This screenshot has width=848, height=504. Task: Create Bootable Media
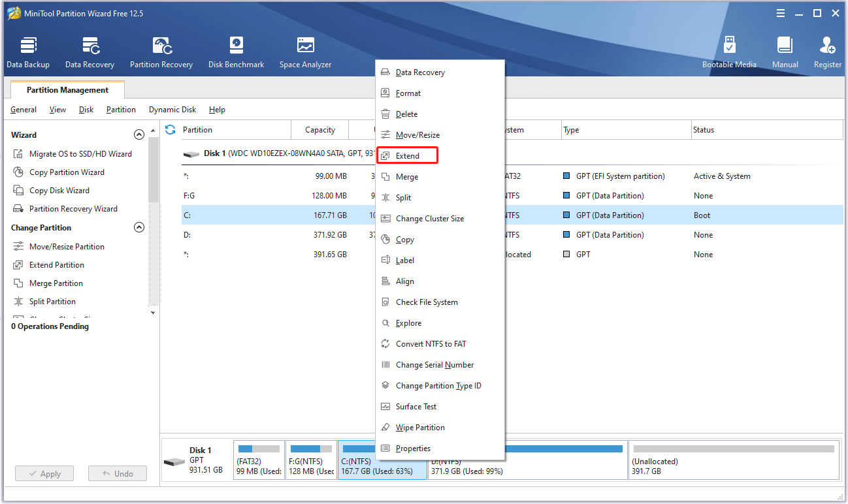(x=729, y=52)
